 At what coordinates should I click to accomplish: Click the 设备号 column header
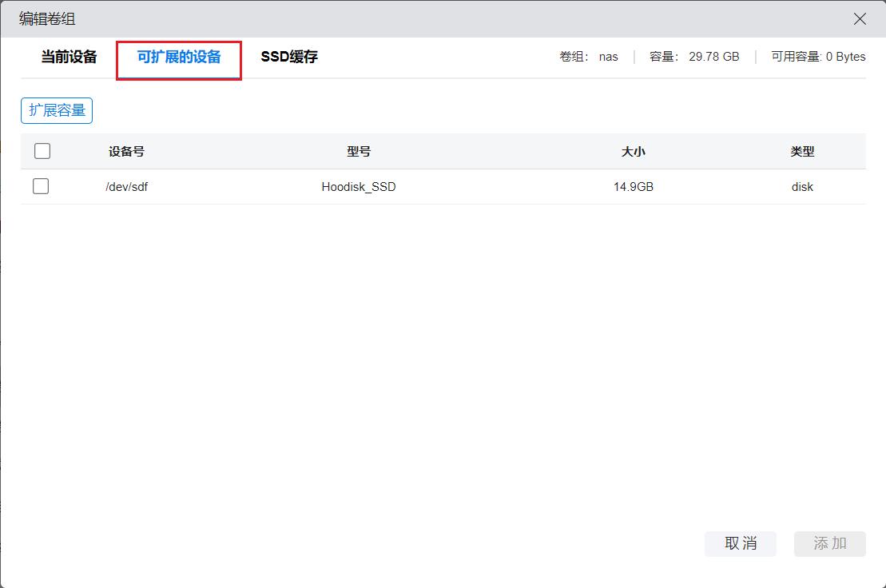coord(126,151)
